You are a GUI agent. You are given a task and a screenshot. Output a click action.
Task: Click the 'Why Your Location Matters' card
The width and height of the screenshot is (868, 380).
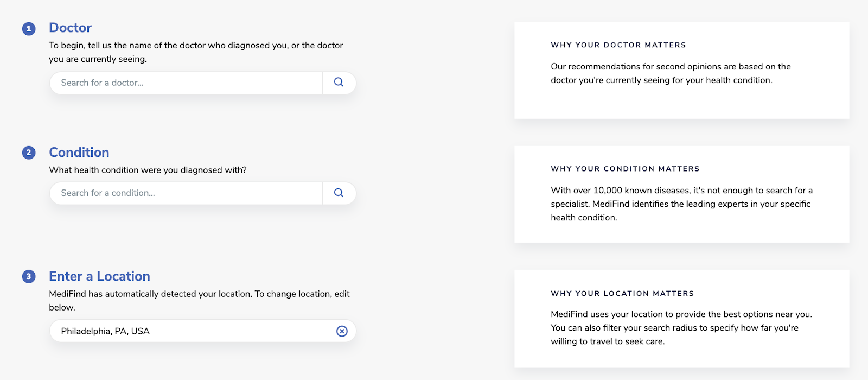pyautogui.click(x=681, y=319)
